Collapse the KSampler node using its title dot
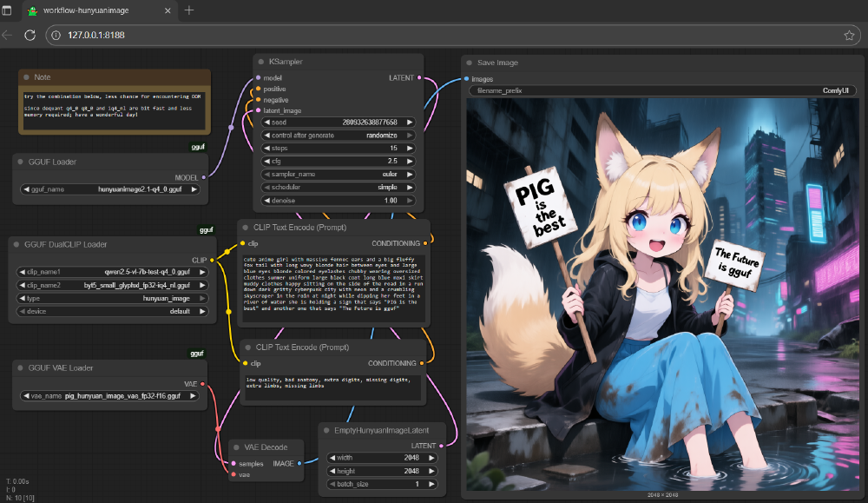The width and height of the screenshot is (868, 503). pos(261,62)
